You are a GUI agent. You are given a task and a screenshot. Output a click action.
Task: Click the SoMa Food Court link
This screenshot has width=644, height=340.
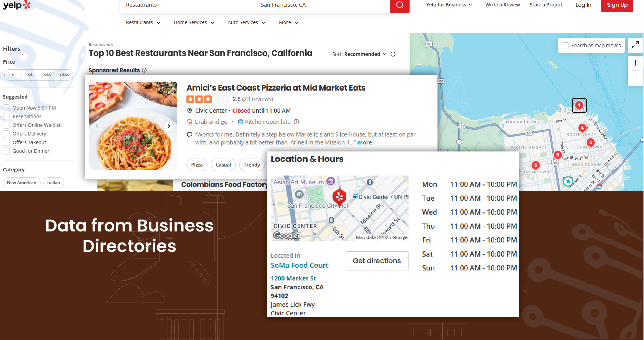pos(300,265)
